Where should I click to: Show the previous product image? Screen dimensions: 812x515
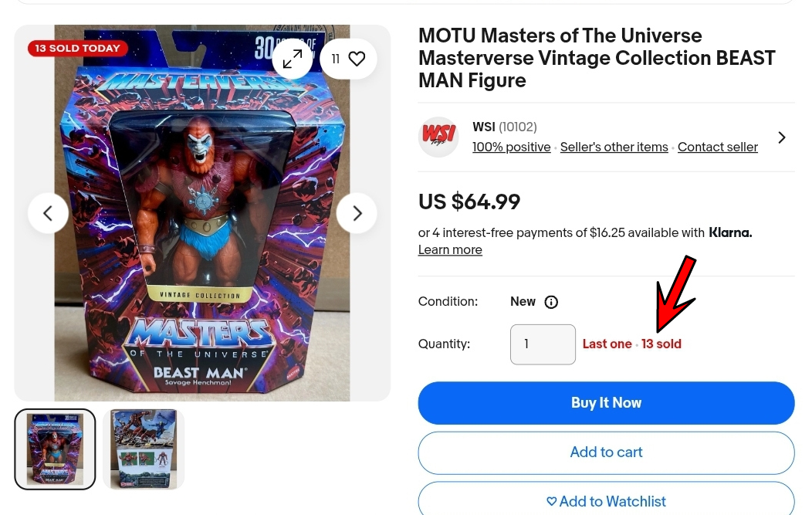48,213
